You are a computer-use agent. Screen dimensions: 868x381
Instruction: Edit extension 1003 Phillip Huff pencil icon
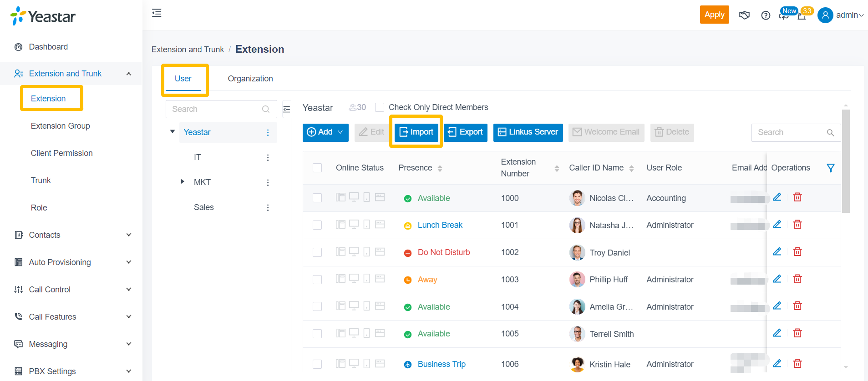[777, 279]
